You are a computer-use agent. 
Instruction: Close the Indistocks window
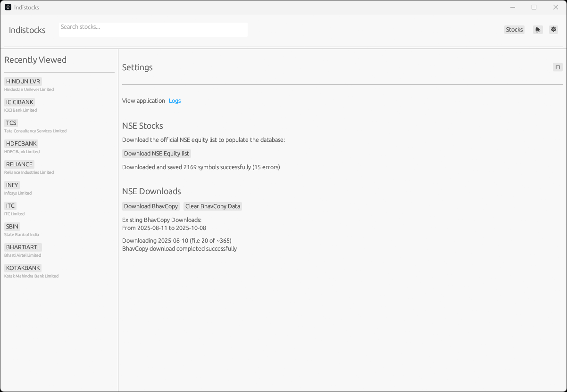pos(556,7)
